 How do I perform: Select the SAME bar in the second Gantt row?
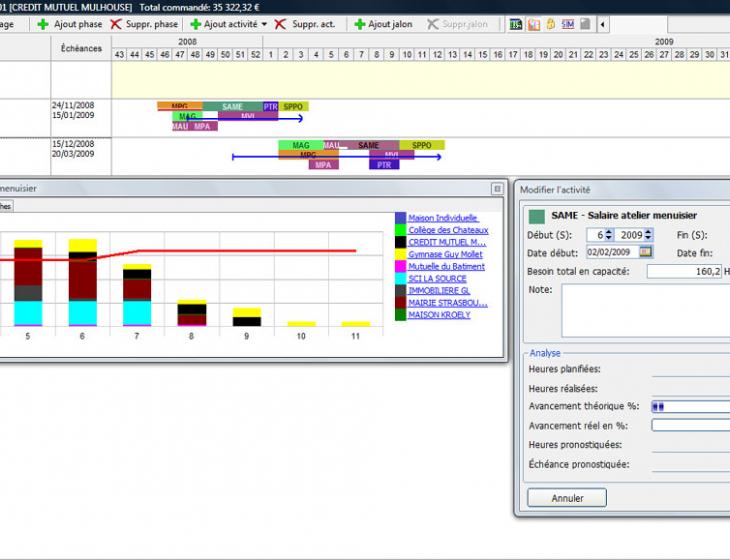[x=369, y=145]
